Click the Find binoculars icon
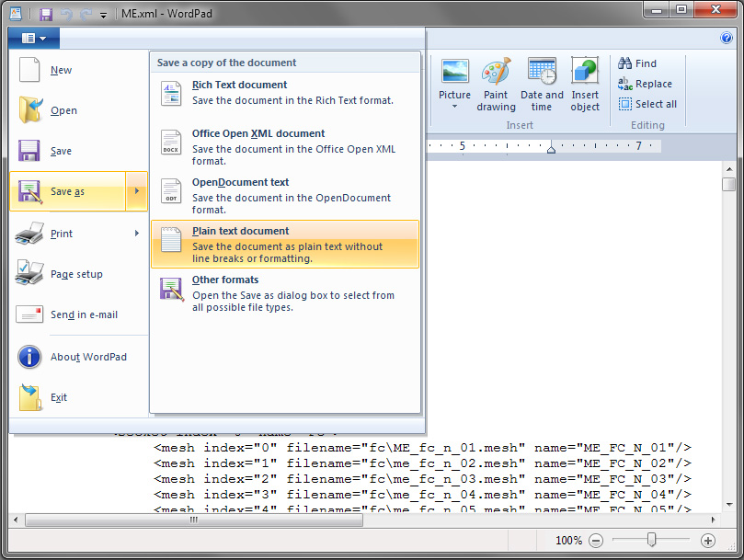The width and height of the screenshot is (744, 560). 625,63
